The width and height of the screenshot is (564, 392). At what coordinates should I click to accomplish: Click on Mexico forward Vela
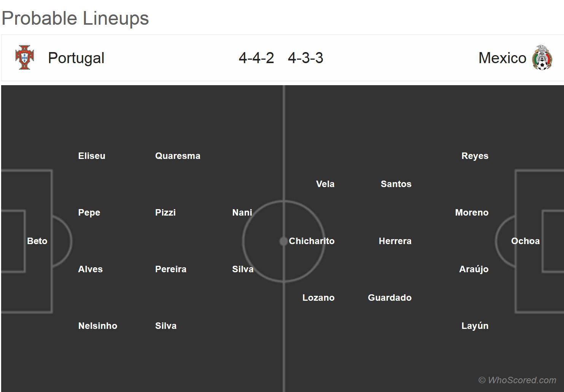click(325, 184)
